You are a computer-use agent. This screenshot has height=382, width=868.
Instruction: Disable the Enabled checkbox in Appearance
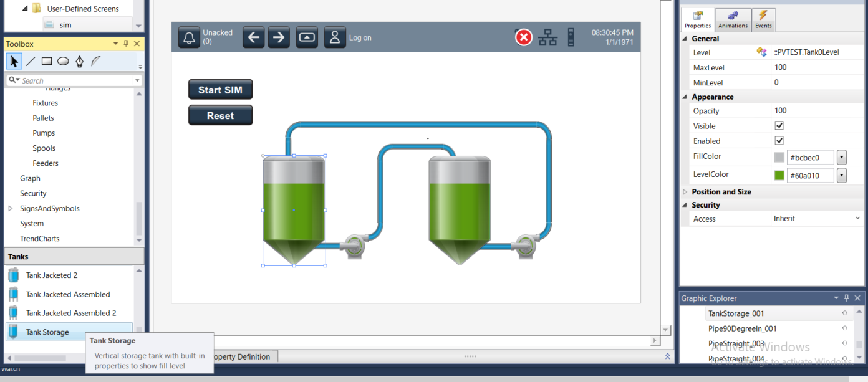click(778, 140)
